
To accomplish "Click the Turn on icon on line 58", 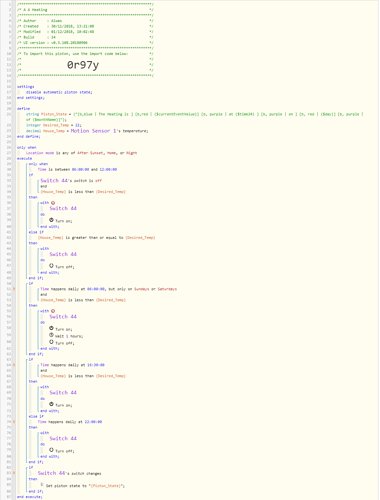I will [x=51, y=328].
